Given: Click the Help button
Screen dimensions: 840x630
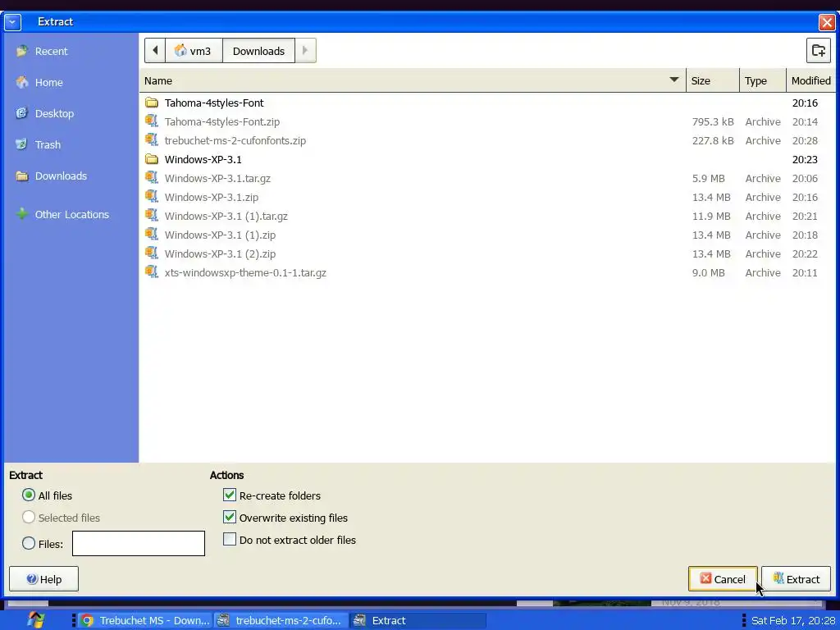Looking at the screenshot, I should coord(44,579).
